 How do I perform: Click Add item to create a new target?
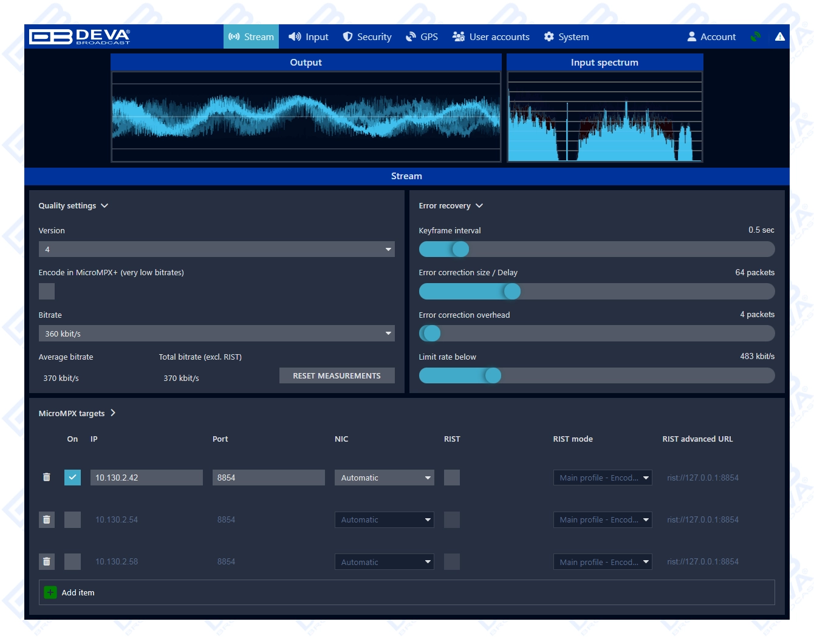(69, 592)
